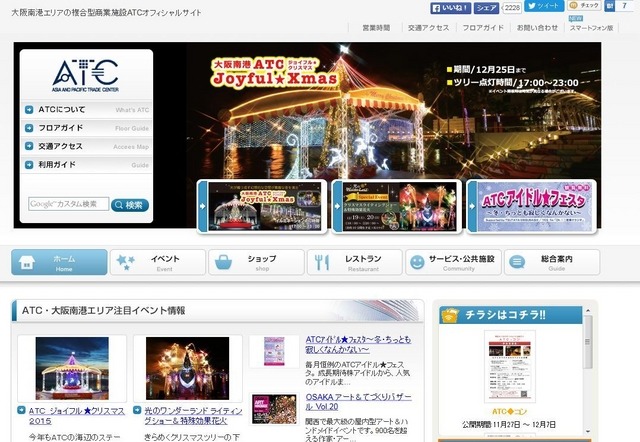640x442 pixels.
Task: Click the Twitter ツイート button
Action: [x=544, y=6]
